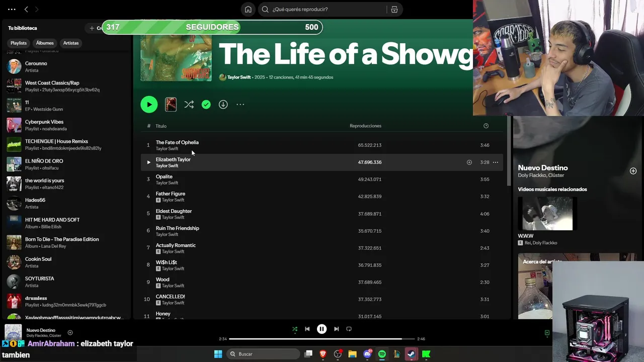Click the album preview thumbnail beside play button
This screenshot has width=644, height=362.
171,105
